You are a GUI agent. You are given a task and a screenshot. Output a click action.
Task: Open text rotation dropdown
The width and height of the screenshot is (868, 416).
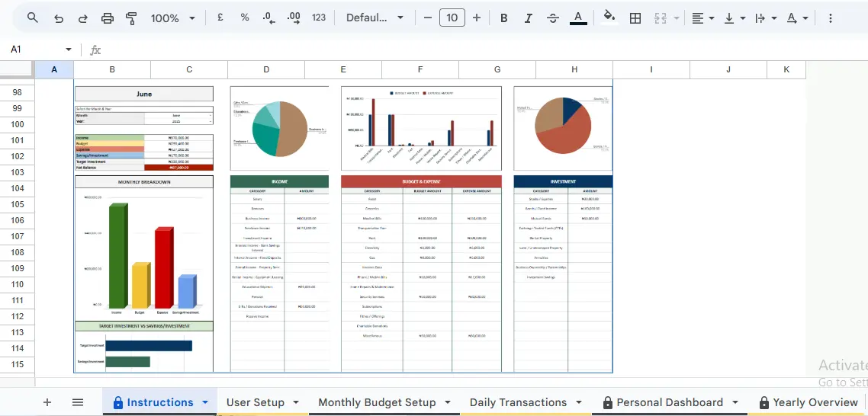tap(797, 18)
